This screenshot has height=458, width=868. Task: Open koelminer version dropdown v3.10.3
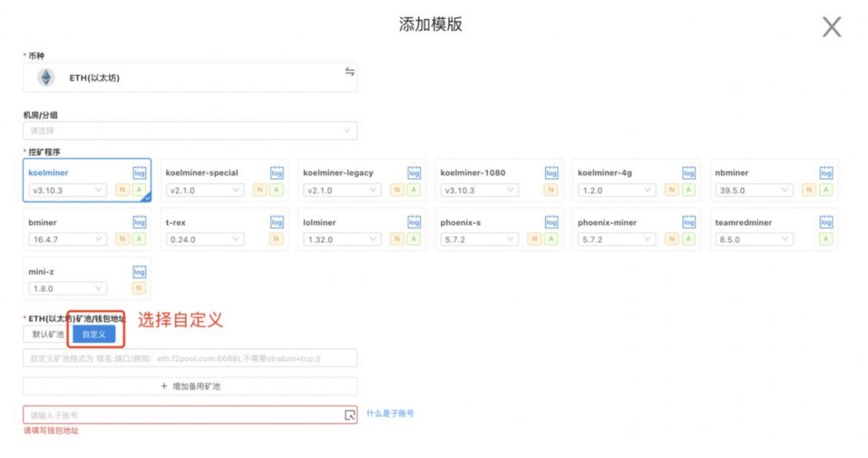click(68, 190)
